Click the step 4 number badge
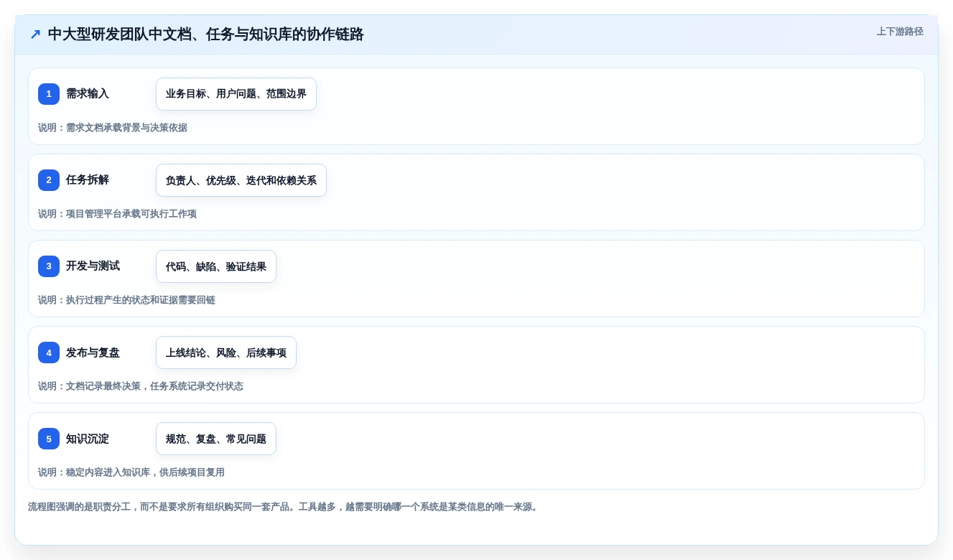The image size is (953, 560). tap(49, 353)
